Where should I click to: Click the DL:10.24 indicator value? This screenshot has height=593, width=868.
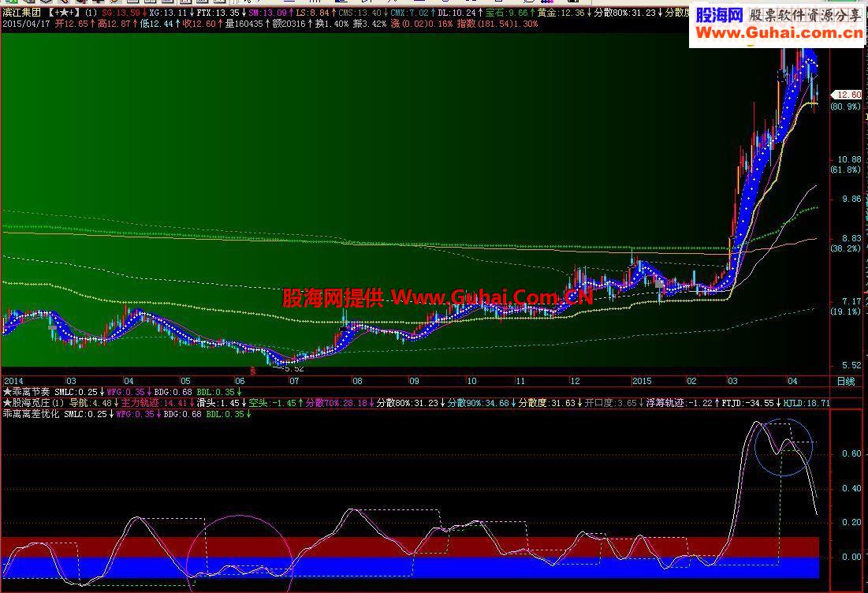[456, 12]
